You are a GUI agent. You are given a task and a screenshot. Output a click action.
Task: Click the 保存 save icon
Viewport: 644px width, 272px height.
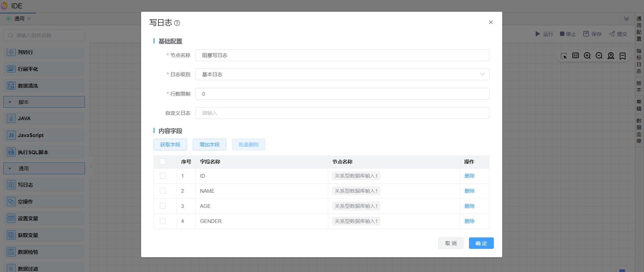pos(586,34)
